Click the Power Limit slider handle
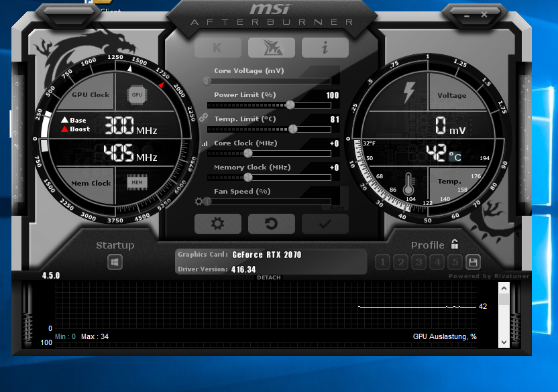Screen dimensions: 558x392 pos(290,105)
